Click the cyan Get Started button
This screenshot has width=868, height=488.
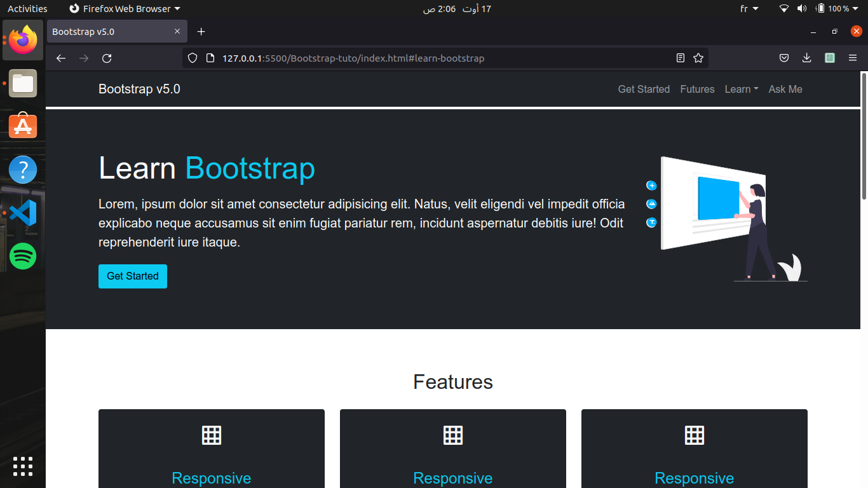(x=133, y=276)
